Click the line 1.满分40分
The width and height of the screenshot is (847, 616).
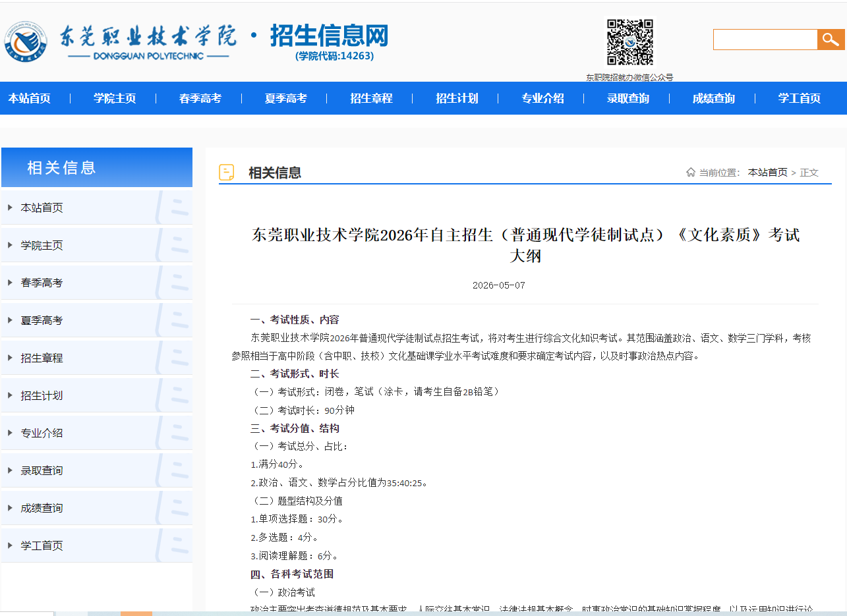(277, 464)
